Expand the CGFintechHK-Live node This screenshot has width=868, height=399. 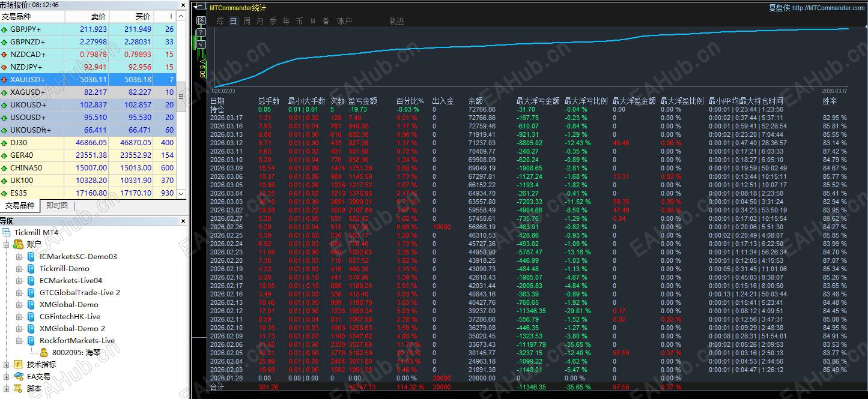pos(19,317)
